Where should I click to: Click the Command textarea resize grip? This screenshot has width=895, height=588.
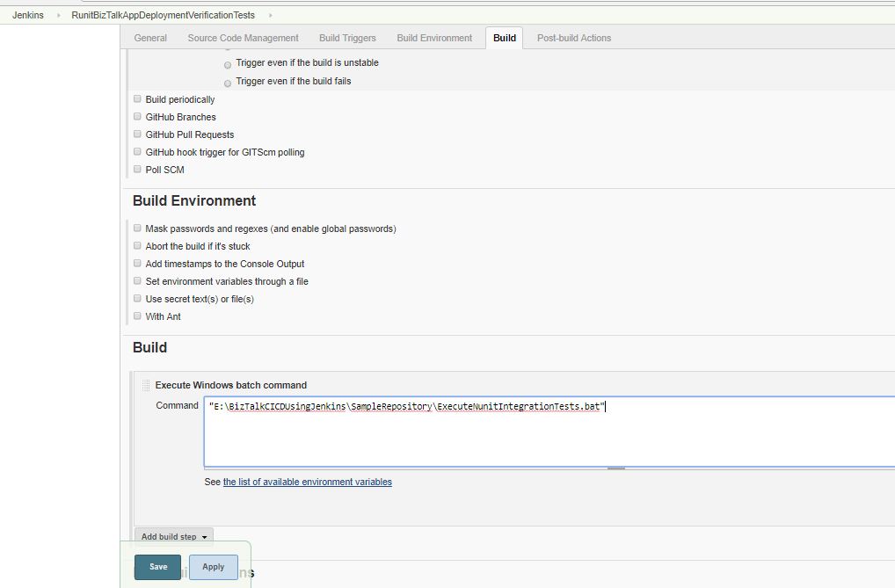[616, 468]
